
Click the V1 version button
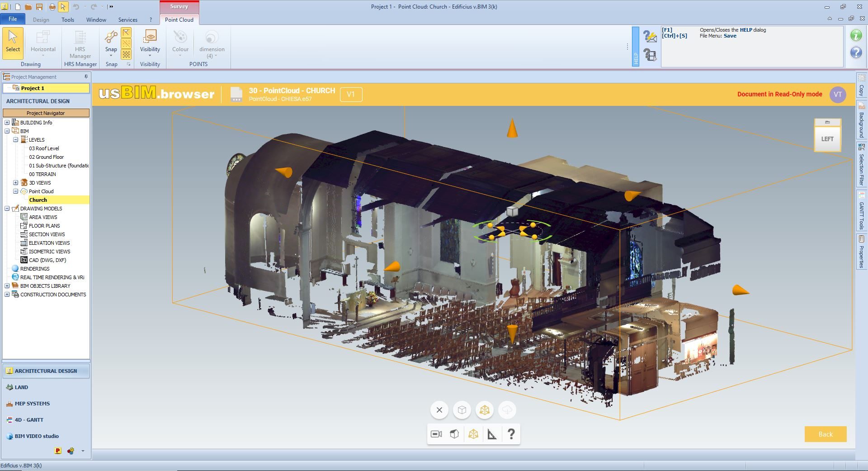point(351,95)
